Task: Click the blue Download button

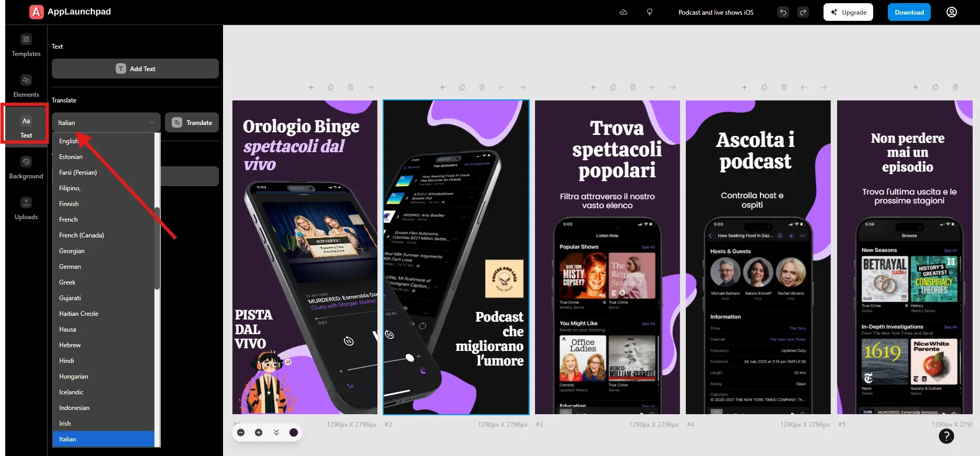Action: (909, 12)
